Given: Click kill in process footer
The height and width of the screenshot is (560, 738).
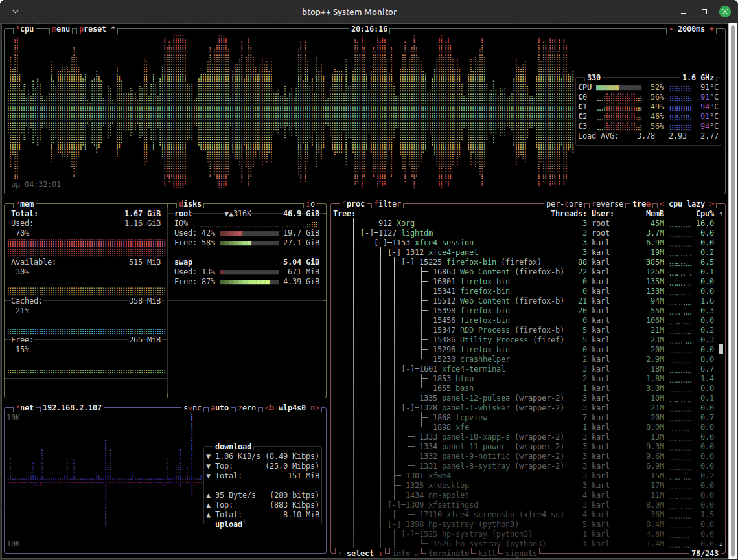Looking at the screenshot, I should coord(487,554).
